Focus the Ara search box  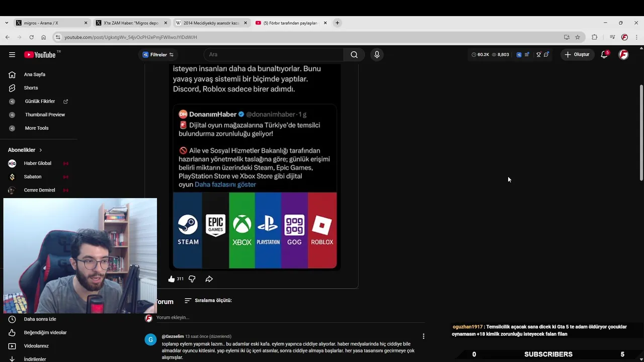click(274, 54)
